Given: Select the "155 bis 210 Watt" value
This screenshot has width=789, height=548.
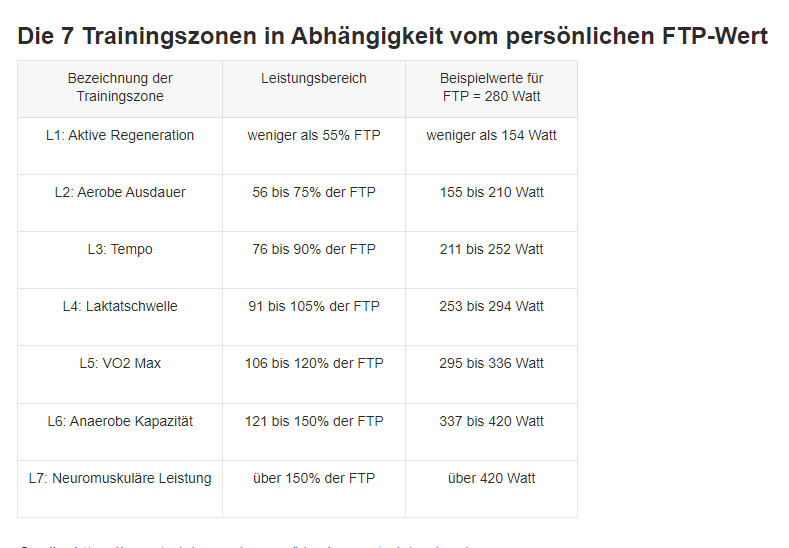Looking at the screenshot, I should [x=491, y=192].
